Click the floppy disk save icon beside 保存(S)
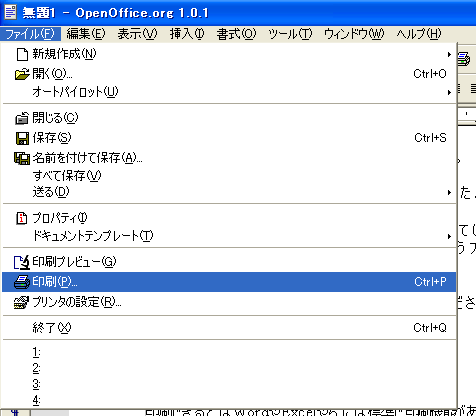Screen dimensions: 476x416 pos(22,138)
